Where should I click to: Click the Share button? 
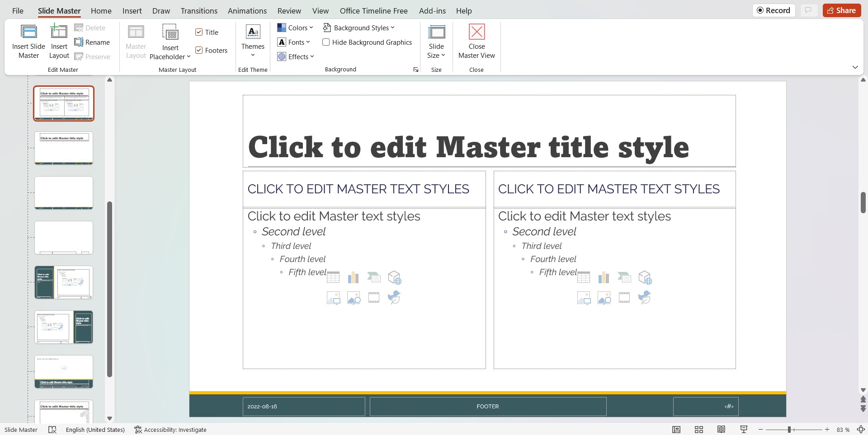pyautogui.click(x=841, y=10)
